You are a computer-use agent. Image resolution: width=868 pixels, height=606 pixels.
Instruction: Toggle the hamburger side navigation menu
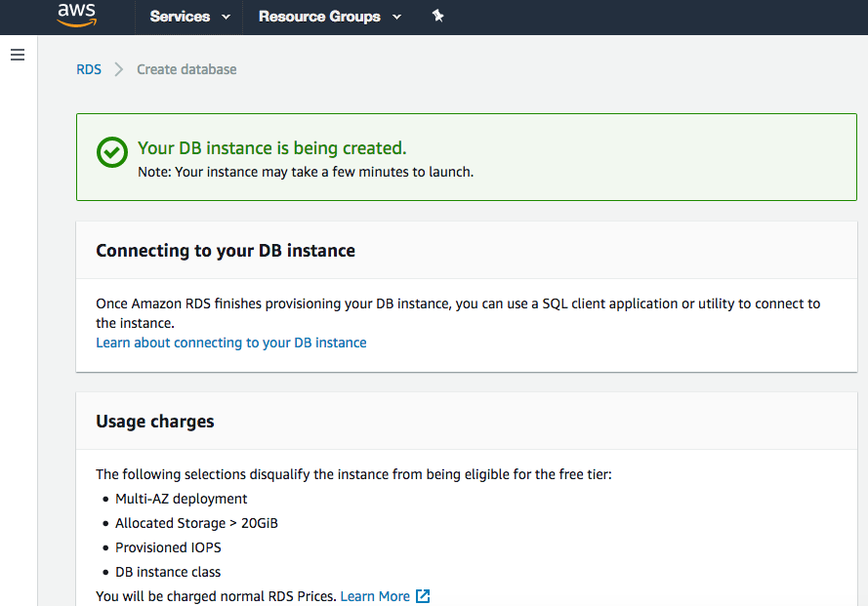pyautogui.click(x=17, y=55)
